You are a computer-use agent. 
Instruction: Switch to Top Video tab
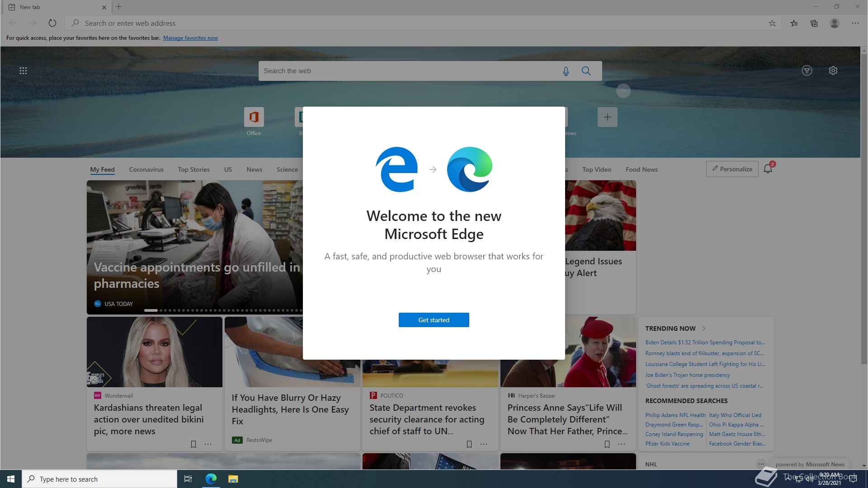pos(597,169)
